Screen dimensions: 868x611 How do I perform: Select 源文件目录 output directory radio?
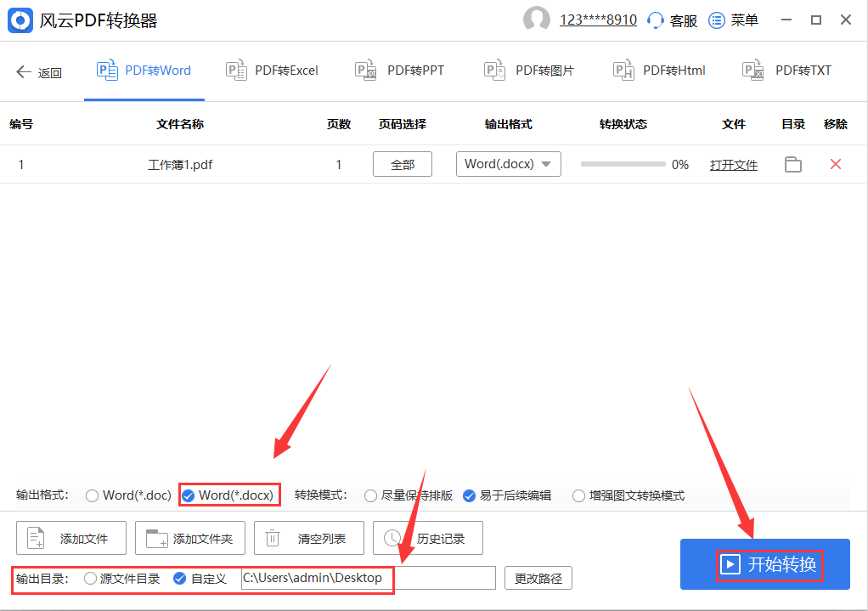pos(121,579)
